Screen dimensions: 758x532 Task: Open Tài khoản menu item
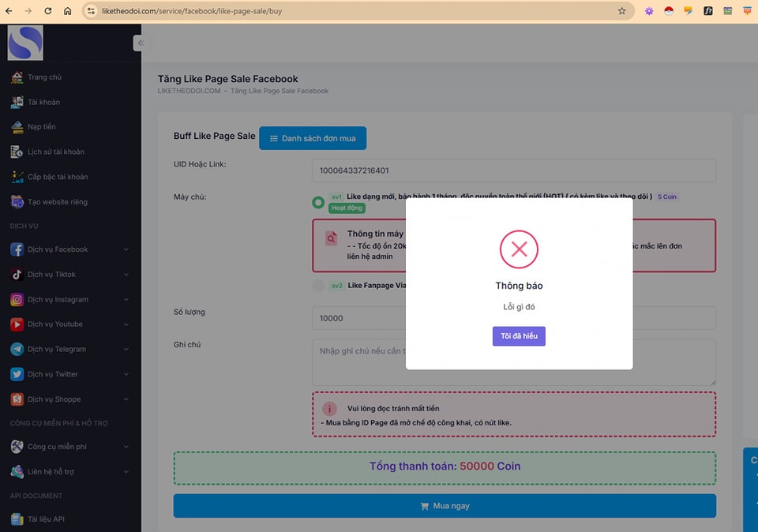[43, 102]
